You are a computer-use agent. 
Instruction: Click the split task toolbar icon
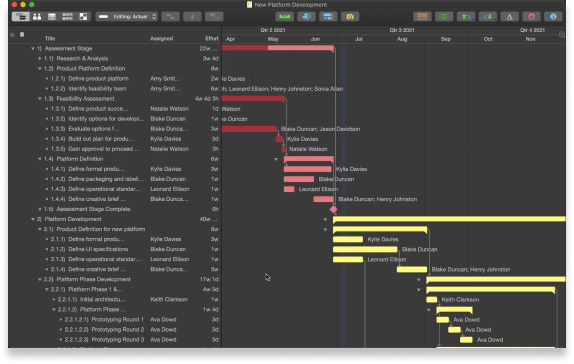tap(192, 16)
